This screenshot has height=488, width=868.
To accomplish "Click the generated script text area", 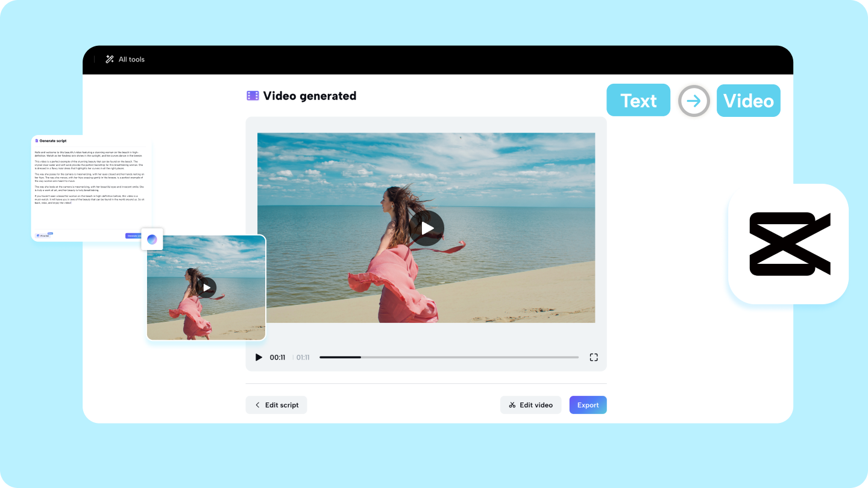I will [x=90, y=181].
